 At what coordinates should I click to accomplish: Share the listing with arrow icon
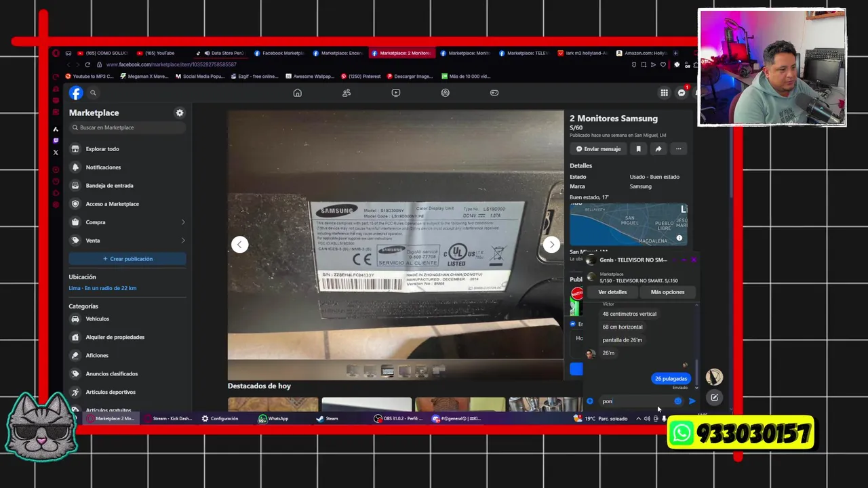tap(658, 149)
